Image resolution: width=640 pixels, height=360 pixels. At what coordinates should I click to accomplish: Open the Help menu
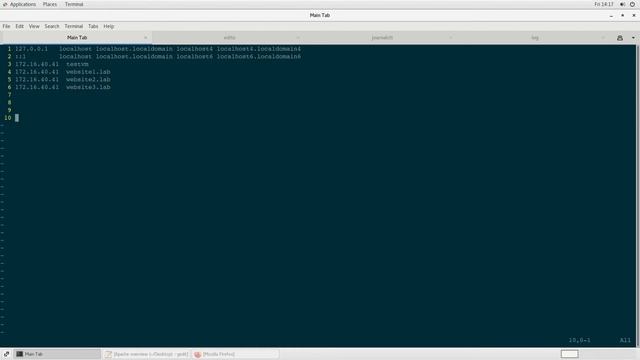tap(109, 26)
